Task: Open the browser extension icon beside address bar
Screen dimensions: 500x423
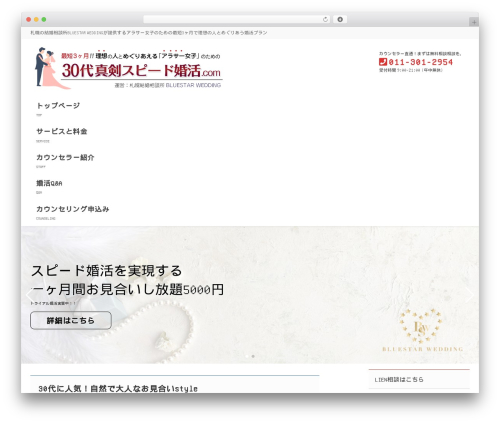Action: (x=340, y=19)
